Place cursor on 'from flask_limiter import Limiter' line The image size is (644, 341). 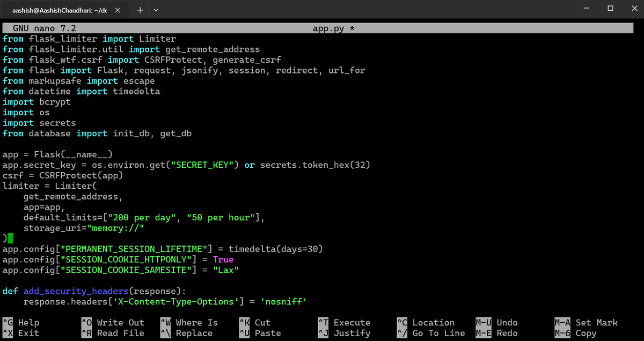coord(89,39)
